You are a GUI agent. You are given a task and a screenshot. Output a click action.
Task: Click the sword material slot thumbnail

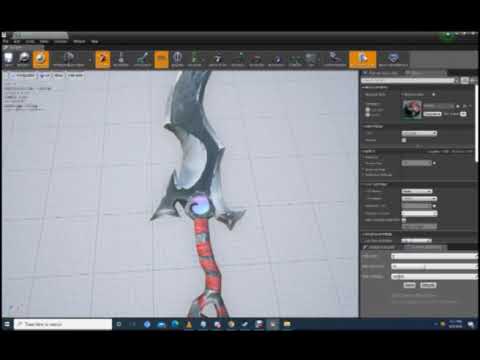click(x=411, y=110)
